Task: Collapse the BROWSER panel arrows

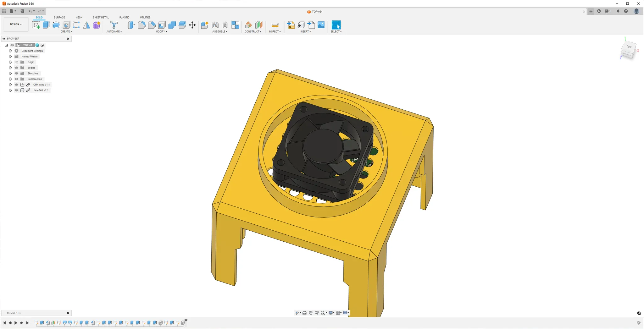Action: click(x=4, y=39)
